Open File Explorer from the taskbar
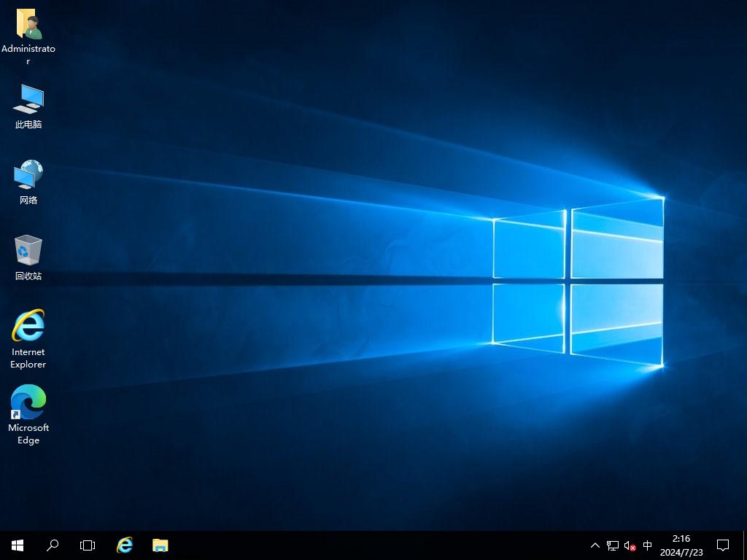Image resolution: width=747 pixels, height=560 pixels. [x=160, y=545]
